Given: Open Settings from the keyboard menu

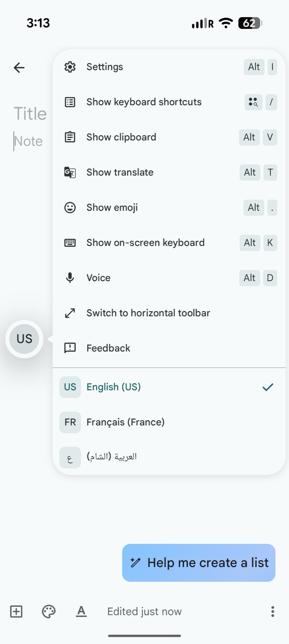Looking at the screenshot, I should (105, 67).
